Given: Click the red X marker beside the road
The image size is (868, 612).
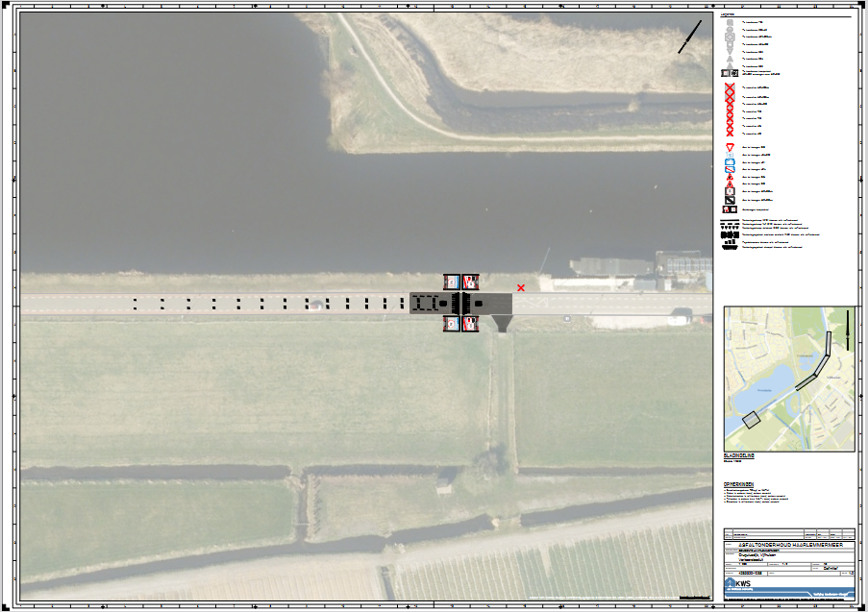Looking at the screenshot, I should point(520,287).
